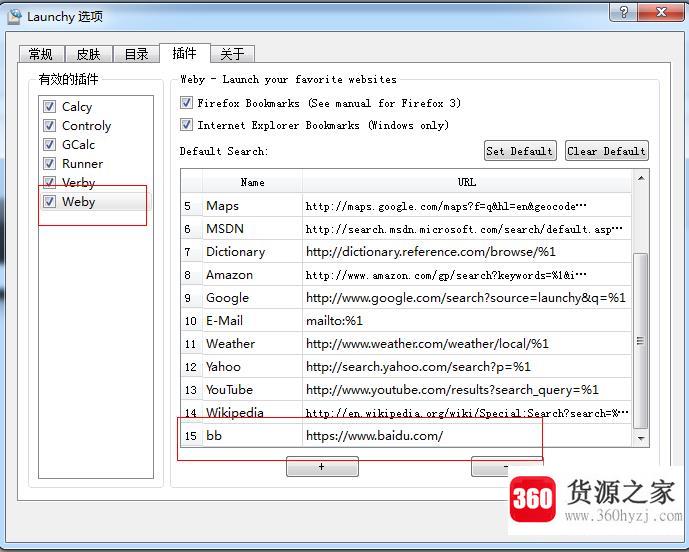
Task: Click the Clear Default button
Action: coord(607,151)
